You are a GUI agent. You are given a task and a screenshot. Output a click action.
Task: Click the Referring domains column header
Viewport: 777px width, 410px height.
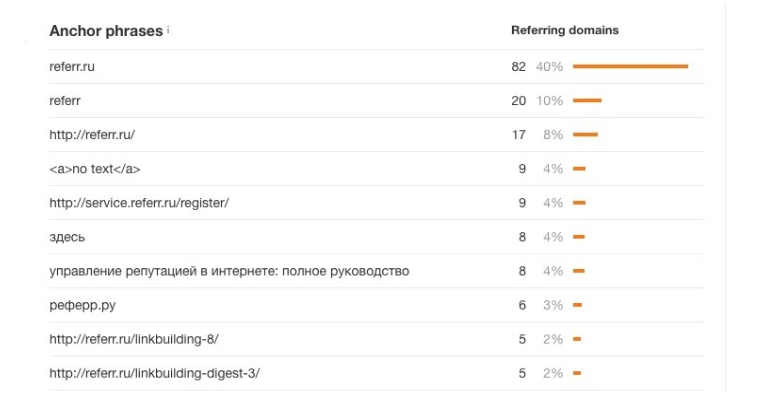tap(564, 30)
